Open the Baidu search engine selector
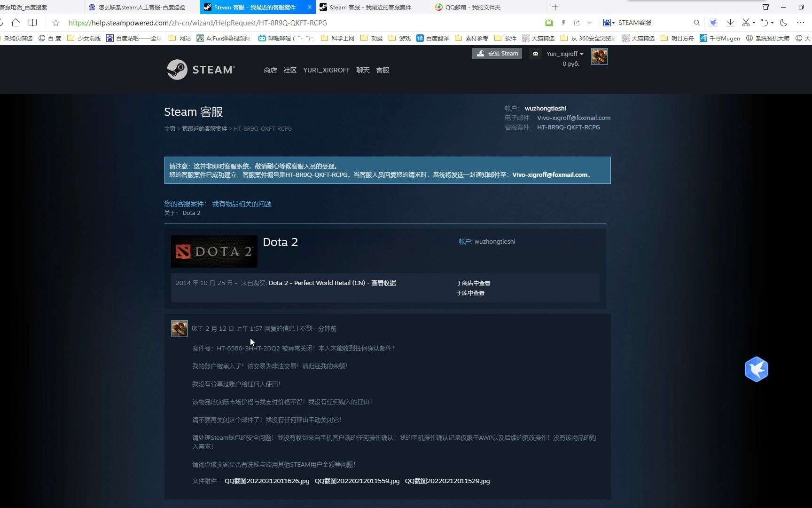Image resolution: width=812 pixels, height=508 pixels. 609,23
